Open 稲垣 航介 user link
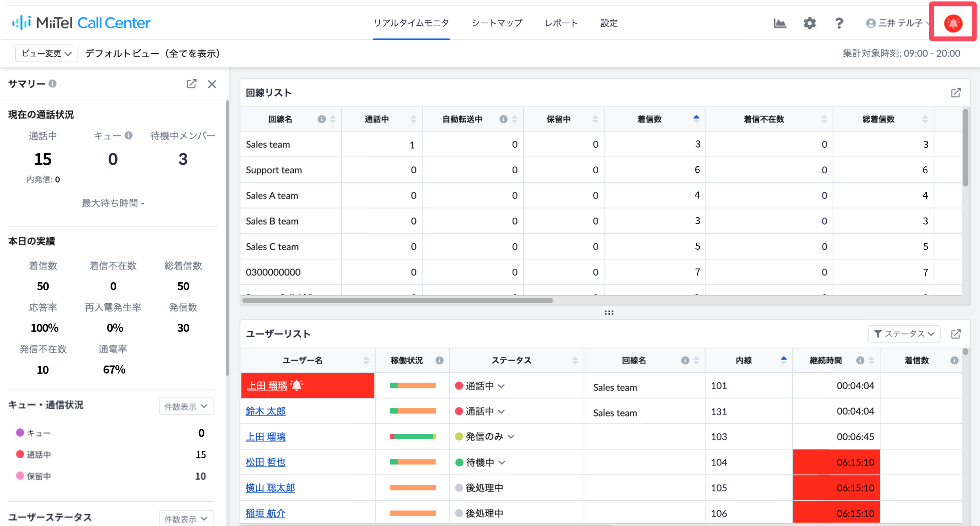Viewport: 980px width, 526px height. coord(265,513)
